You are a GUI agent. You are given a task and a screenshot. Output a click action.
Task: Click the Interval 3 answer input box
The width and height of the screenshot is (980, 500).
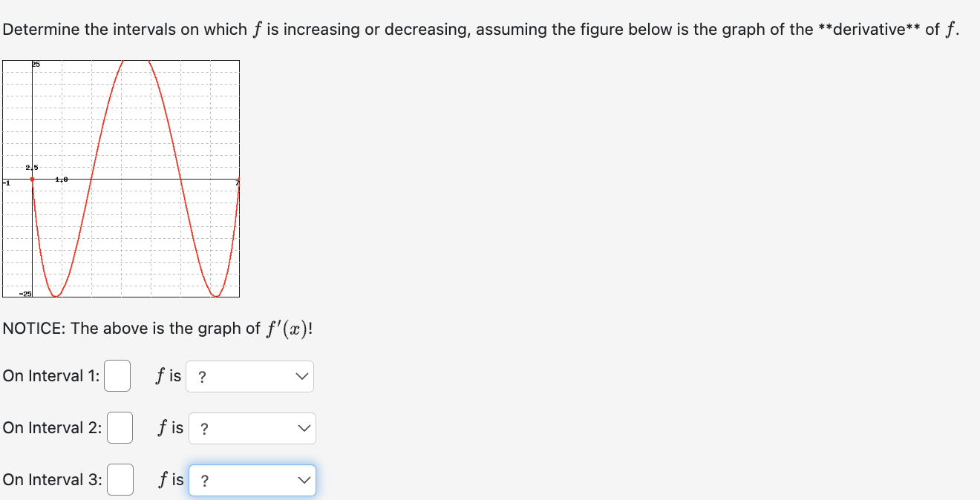pos(120,480)
